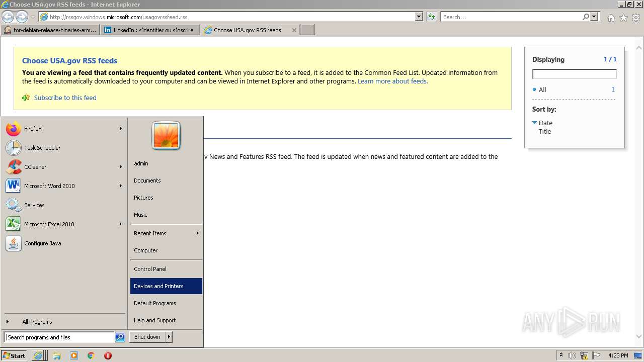Click the red Opera taskbar icon

[108, 355]
